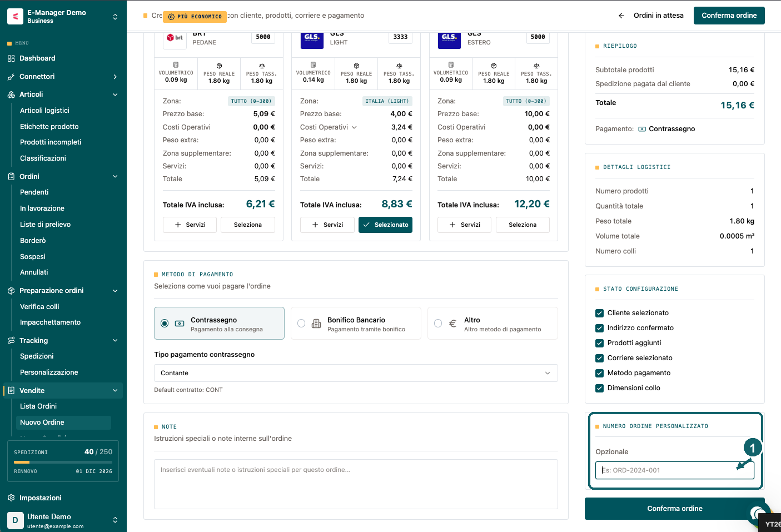Click the user avatar D icon
This screenshot has height=532, width=781.
coord(15,520)
